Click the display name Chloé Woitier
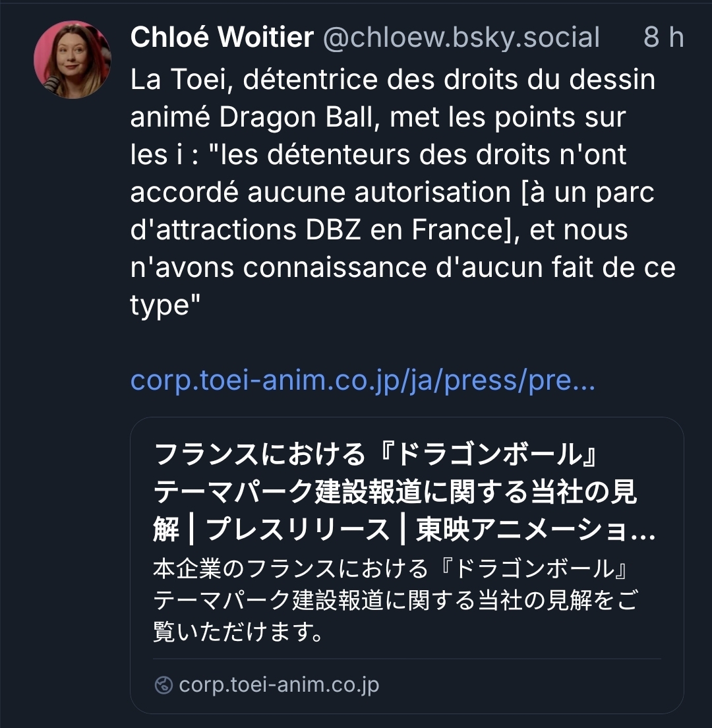Screen dimensions: 712x728 coord(222,37)
